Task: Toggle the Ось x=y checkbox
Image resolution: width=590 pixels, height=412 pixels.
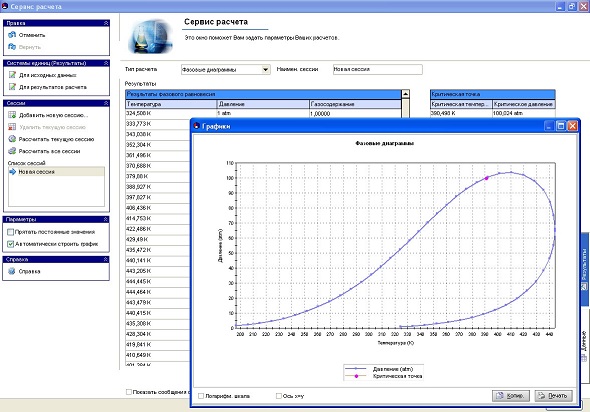Action: pos(278,396)
